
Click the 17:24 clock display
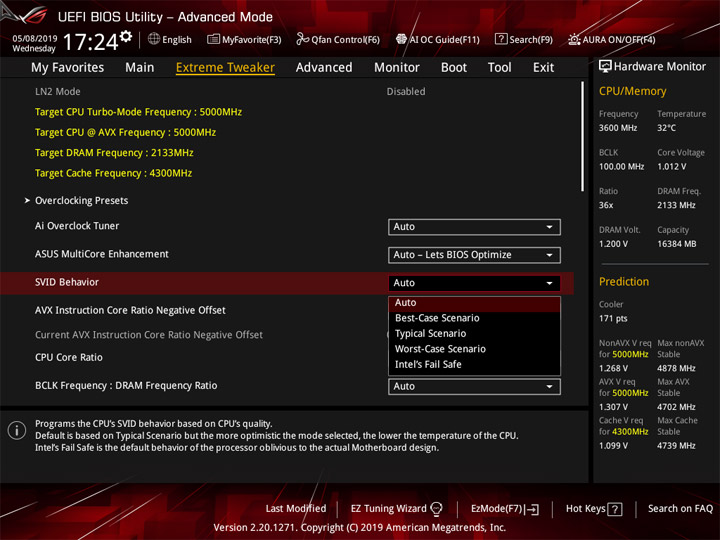(90, 42)
